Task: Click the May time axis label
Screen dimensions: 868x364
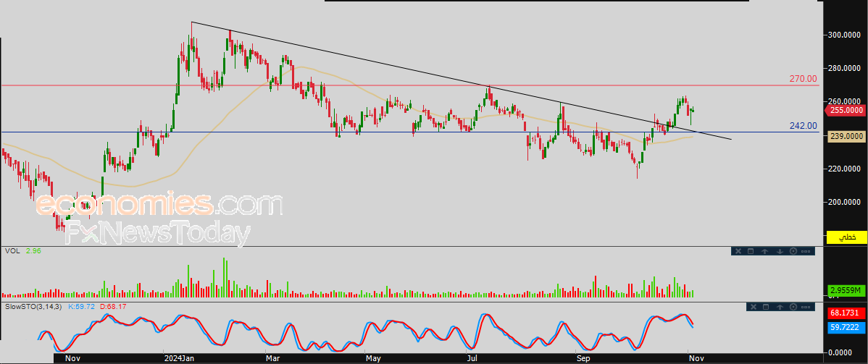Action: [x=373, y=358]
